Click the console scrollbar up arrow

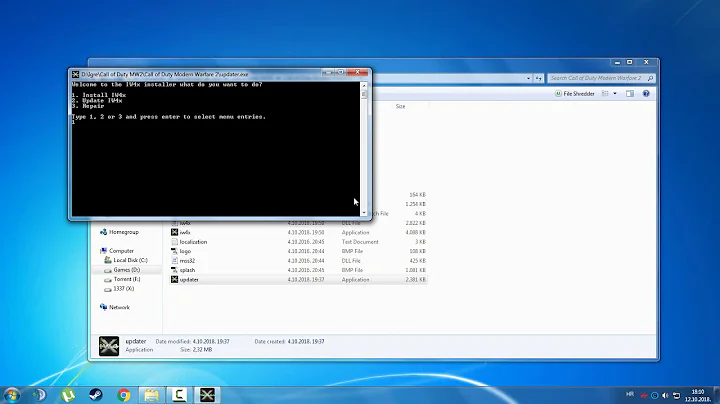point(364,85)
